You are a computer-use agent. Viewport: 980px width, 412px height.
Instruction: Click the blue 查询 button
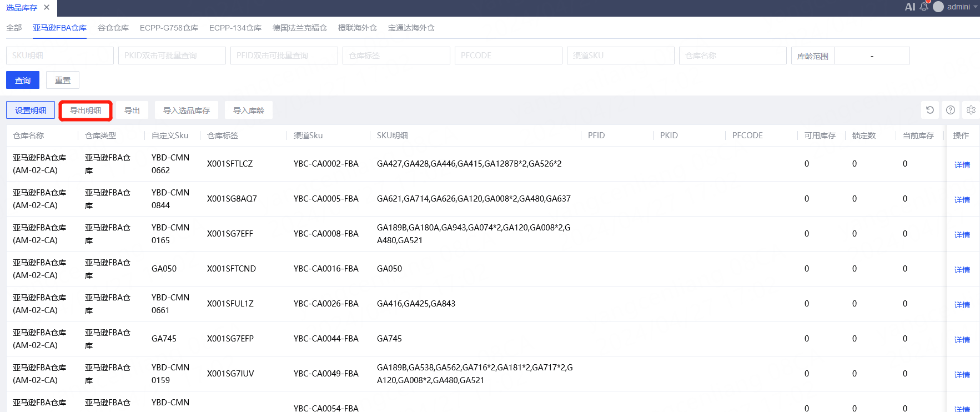point(23,80)
